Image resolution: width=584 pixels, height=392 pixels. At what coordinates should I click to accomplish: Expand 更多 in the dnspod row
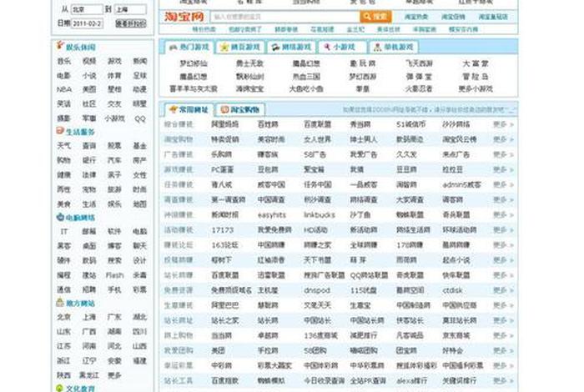click(503, 290)
